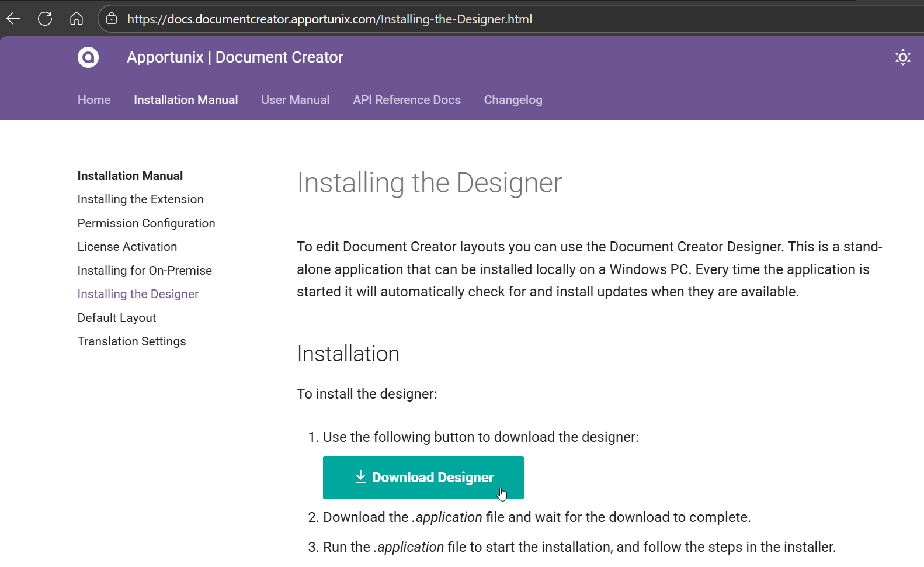
Task: Open the Changelog tab
Action: [x=513, y=100]
